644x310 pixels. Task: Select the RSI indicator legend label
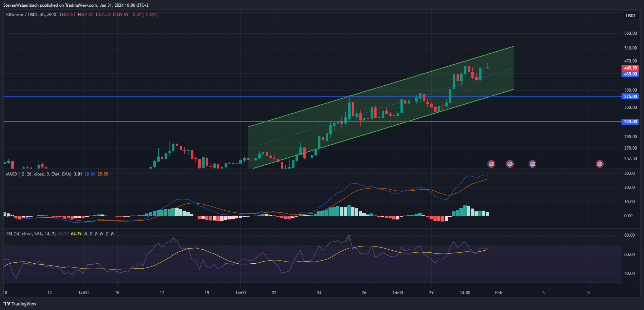coord(31,234)
